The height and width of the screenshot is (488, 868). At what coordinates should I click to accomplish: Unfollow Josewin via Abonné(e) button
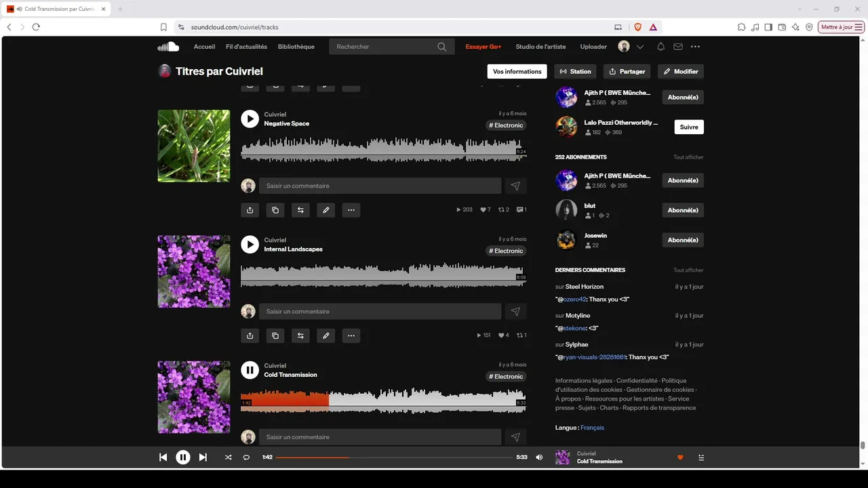pos(683,240)
